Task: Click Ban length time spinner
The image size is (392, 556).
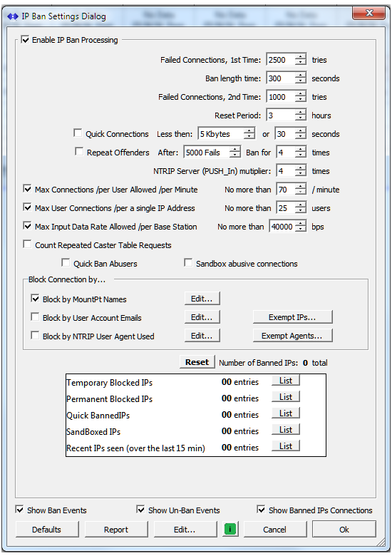Action: tap(301, 78)
